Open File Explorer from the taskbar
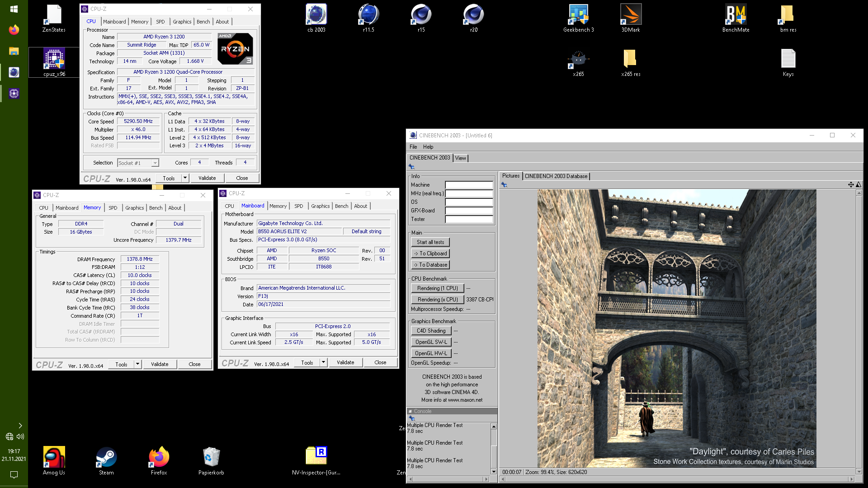Screen dimensions: 868x488 pyautogui.click(x=14, y=51)
